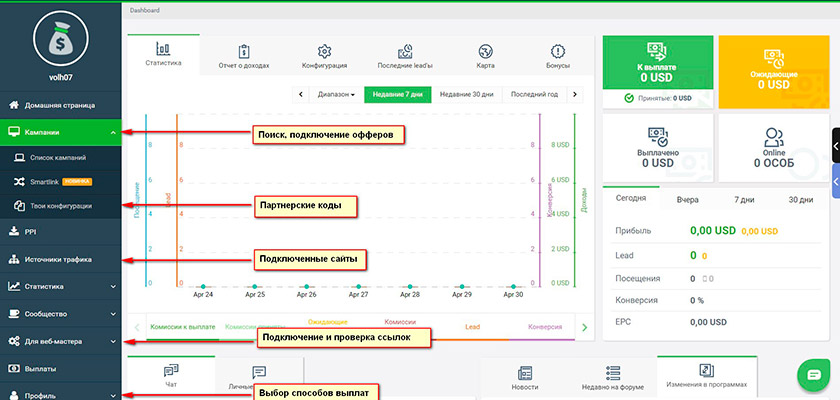Click the НОВИНКА badge next to Smartlink
This screenshot has width=840, height=400.
pyautogui.click(x=77, y=182)
